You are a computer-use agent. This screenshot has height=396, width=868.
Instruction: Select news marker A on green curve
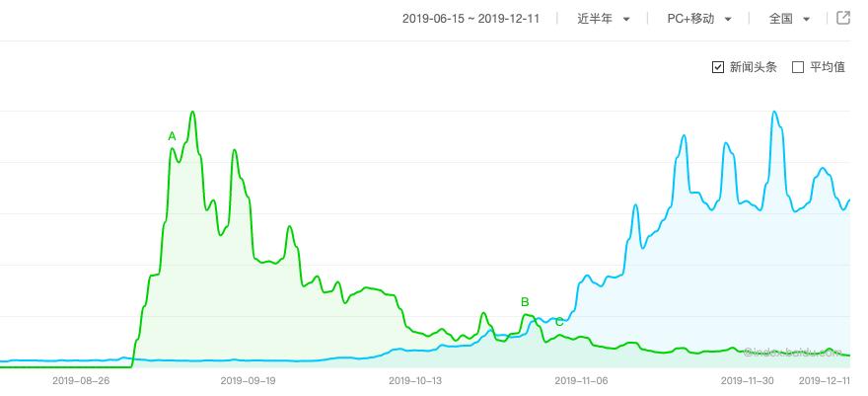point(172,136)
